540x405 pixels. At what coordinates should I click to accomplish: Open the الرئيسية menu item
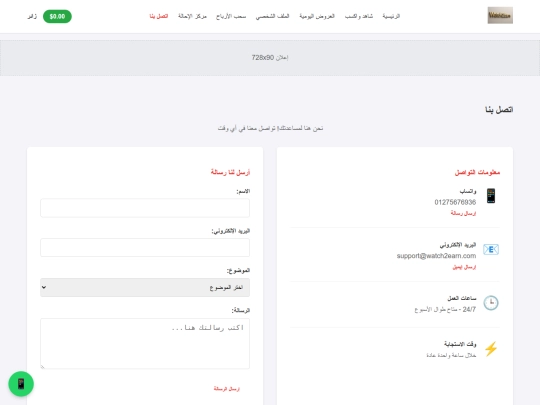391,16
